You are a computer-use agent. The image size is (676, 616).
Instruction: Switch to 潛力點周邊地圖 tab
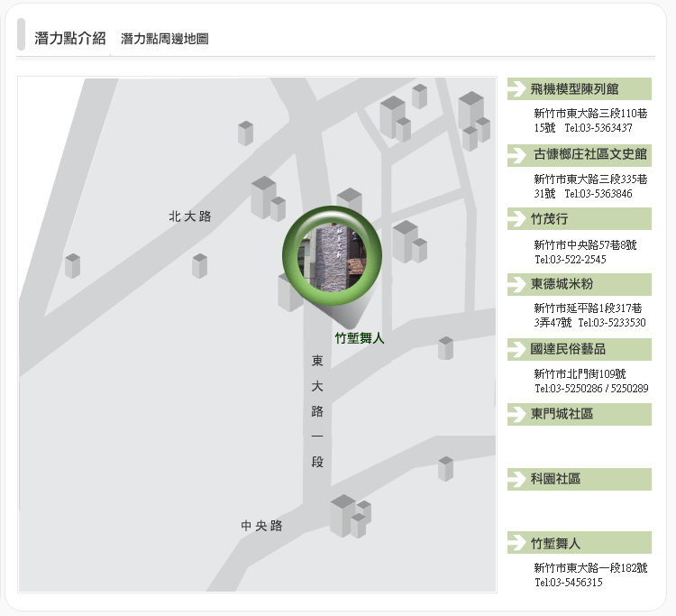tap(165, 39)
